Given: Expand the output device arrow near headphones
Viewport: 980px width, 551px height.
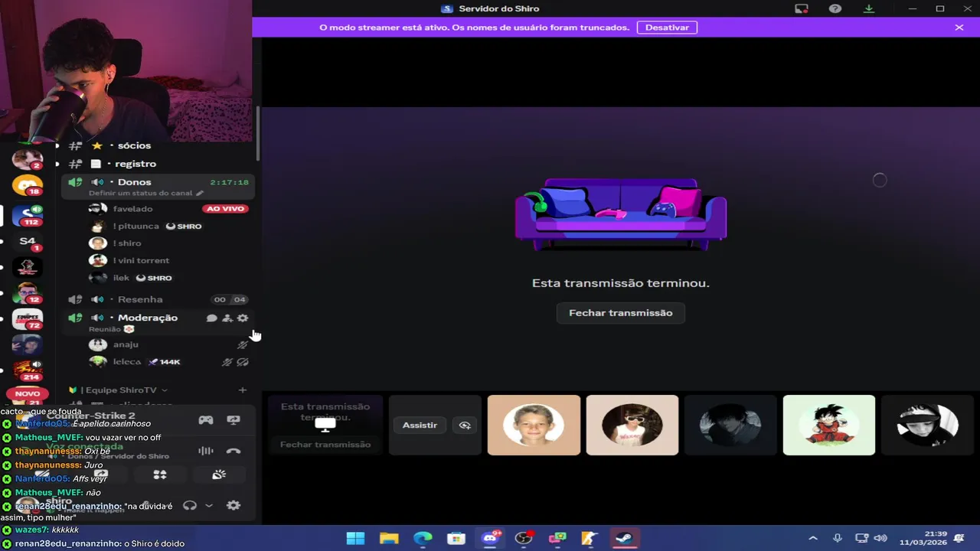Looking at the screenshot, I should click(208, 506).
